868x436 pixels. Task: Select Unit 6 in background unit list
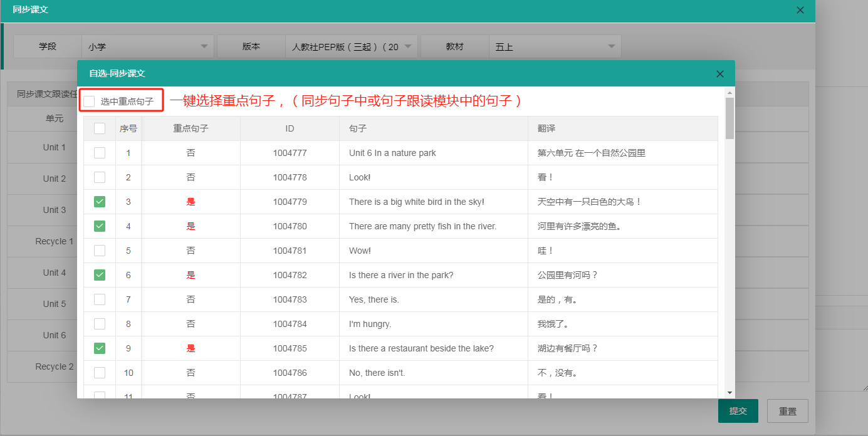(x=55, y=335)
